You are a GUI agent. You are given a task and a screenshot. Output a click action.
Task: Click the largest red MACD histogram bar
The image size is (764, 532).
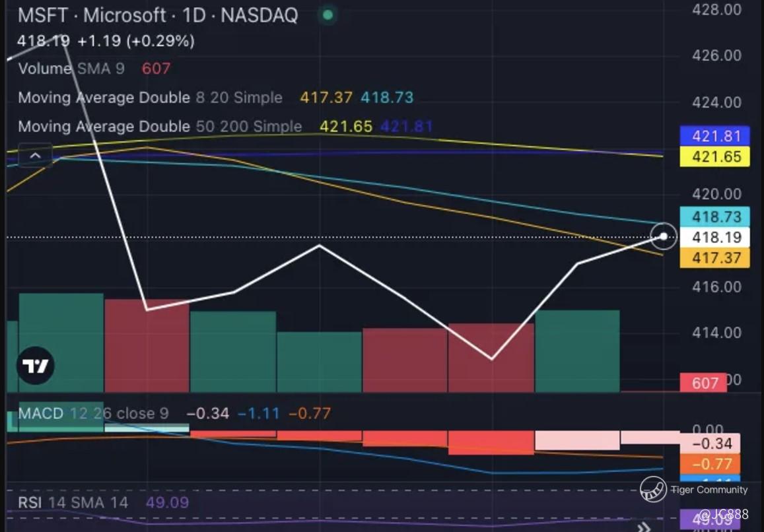point(491,443)
